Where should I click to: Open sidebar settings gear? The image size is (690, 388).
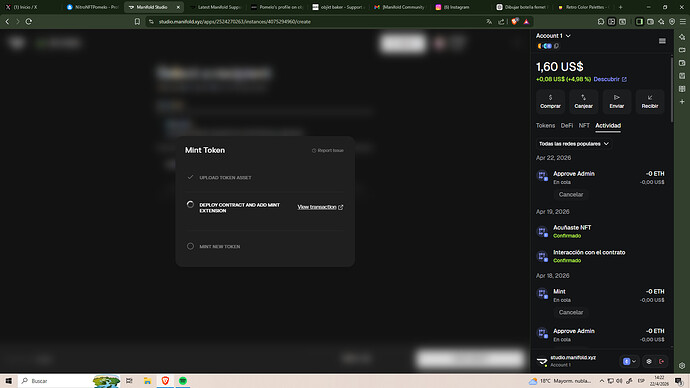(x=682, y=366)
